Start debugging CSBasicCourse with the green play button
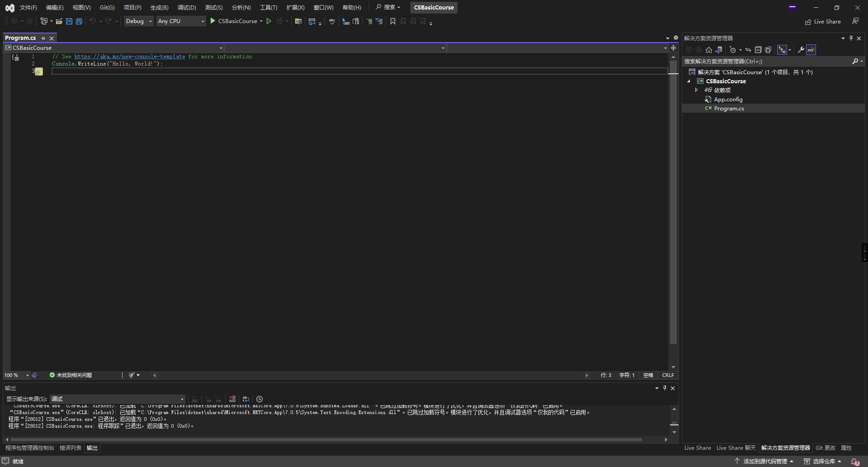 pyautogui.click(x=212, y=21)
